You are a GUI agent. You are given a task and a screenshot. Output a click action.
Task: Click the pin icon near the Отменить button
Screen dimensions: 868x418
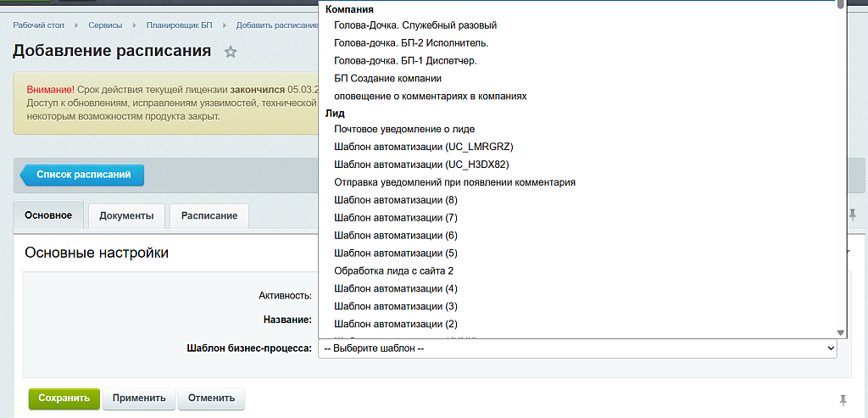[x=843, y=400]
